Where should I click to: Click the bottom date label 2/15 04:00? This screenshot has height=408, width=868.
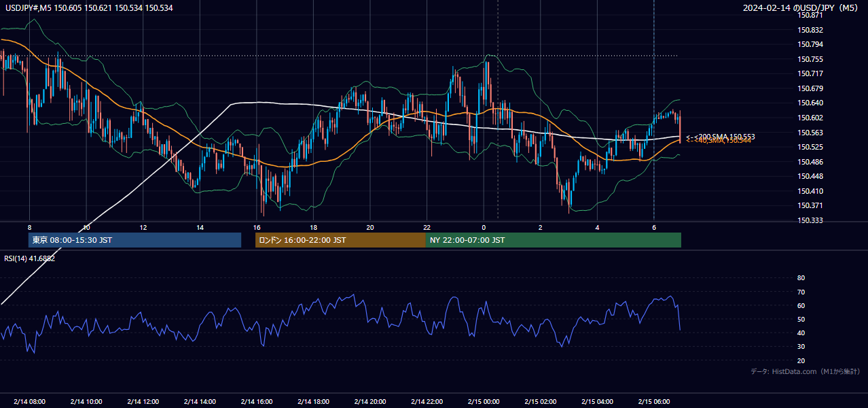(597, 401)
